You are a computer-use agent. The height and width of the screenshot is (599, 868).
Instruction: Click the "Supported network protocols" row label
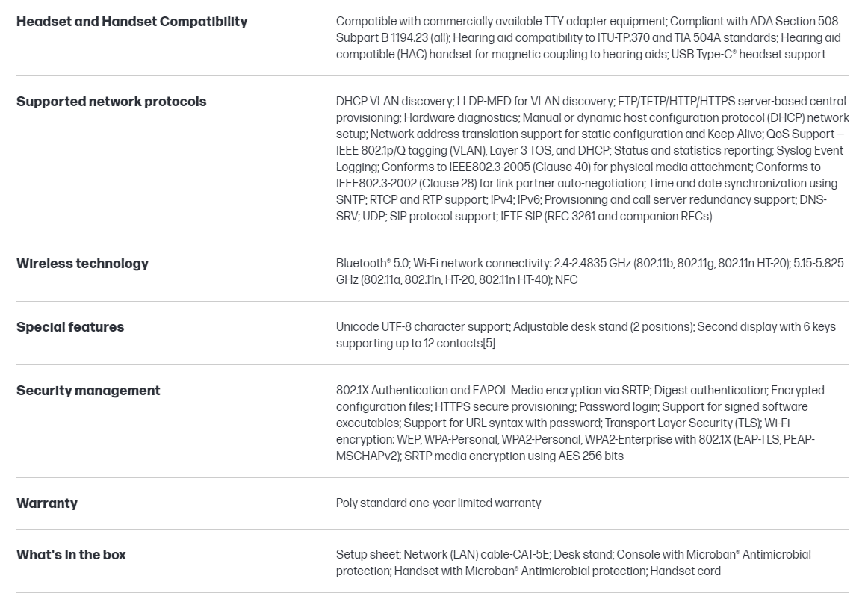coord(111,102)
